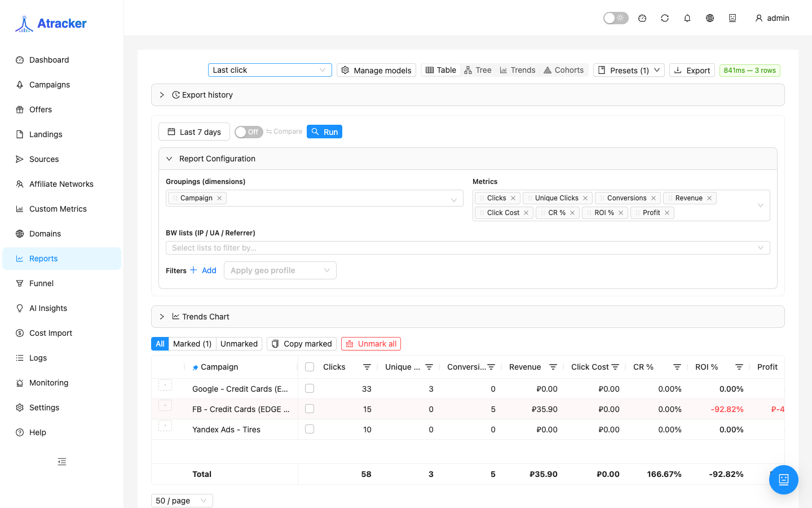The width and height of the screenshot is (812, 508).
Task: Collapse the sidebar menu icon
Action: point(62,462)
